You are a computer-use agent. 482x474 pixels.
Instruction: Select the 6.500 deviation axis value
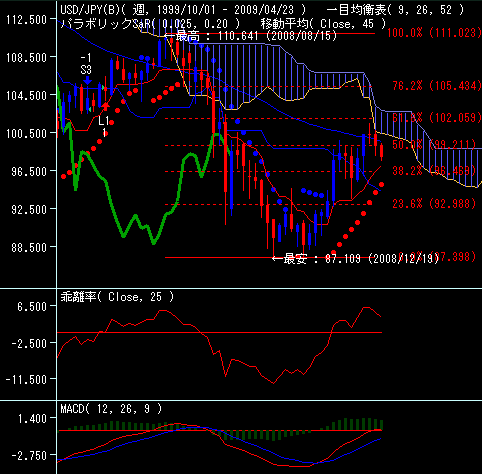point(32,306)
